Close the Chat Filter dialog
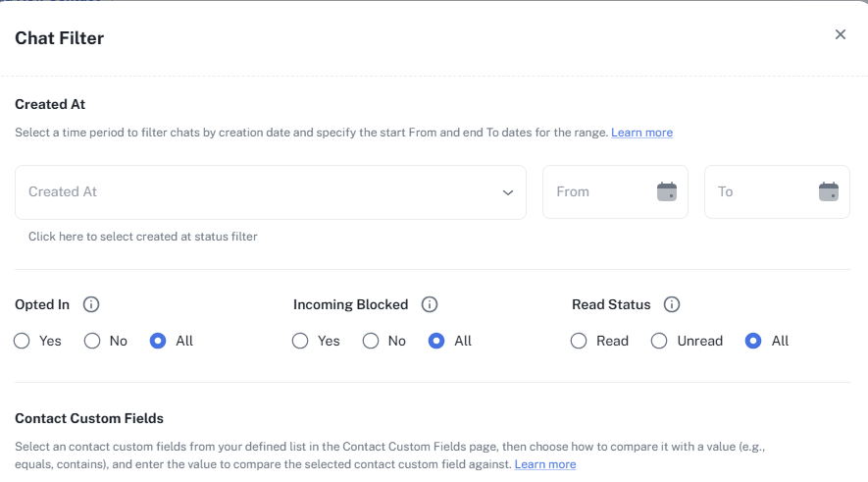868x482 pixels. pos(841,34)
